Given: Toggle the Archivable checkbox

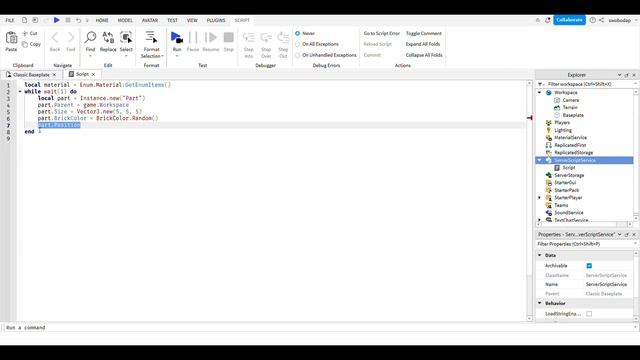Looking at the screenshot, I should (589, 266).
